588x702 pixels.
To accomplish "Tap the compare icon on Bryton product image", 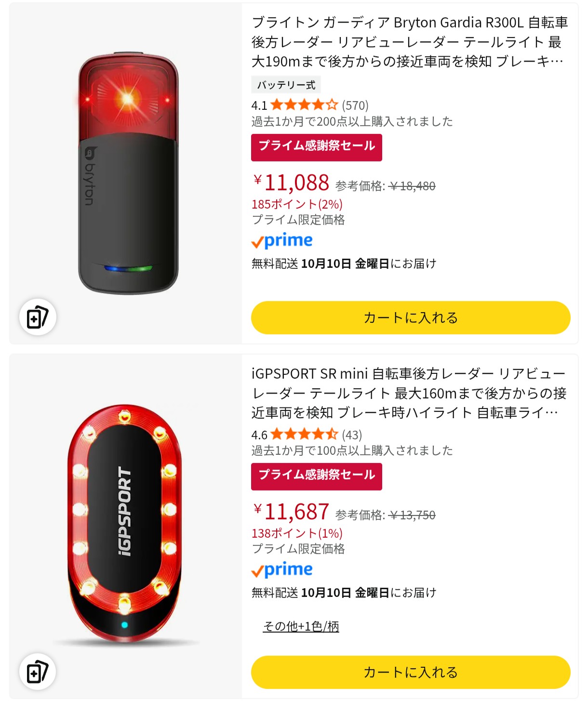I will [x=38, y=318].
